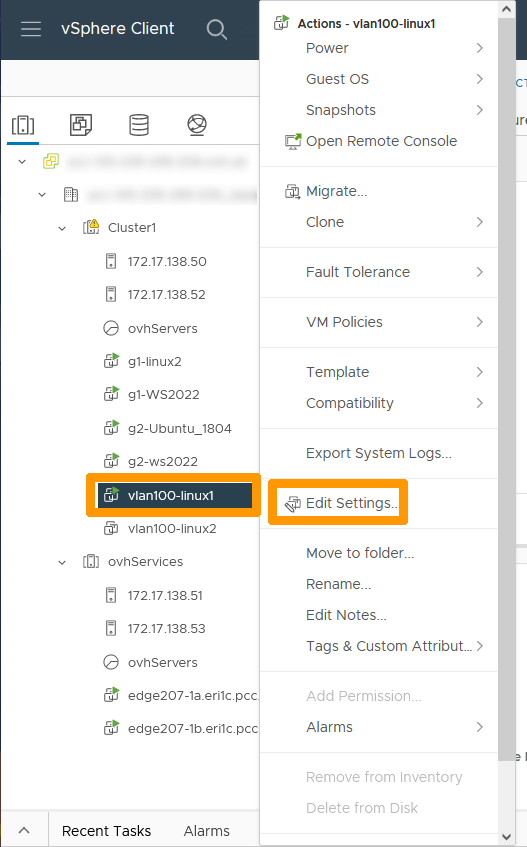Switch to VMs and Templates view icon
This screenshot has width=527, height=847.
[81, 125]
